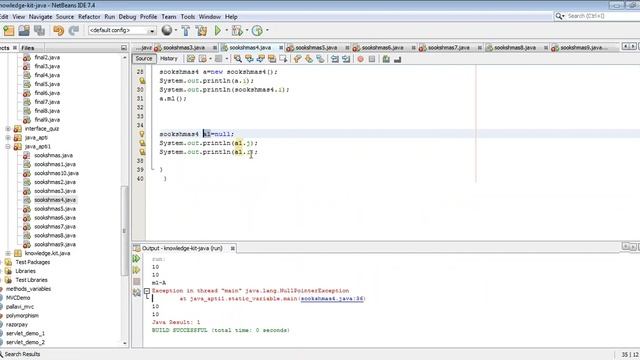The image size is (640, 360).
Task: Click the Last Edit icon in the editor toolbar
Action: 191,59
